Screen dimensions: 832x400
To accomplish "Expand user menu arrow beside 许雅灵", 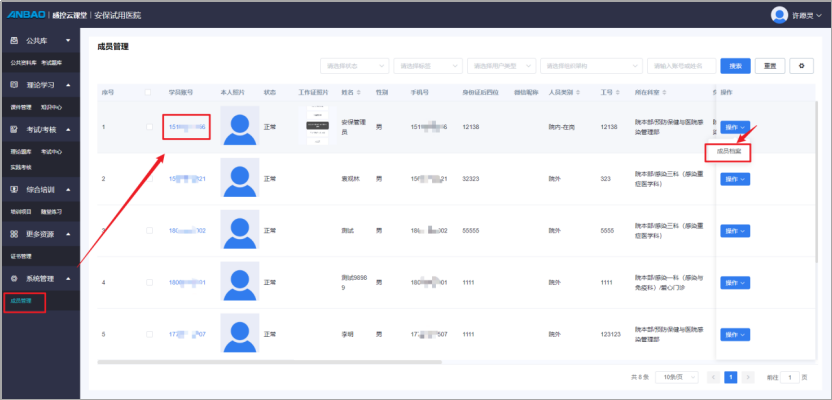I will tap(820, 16).
